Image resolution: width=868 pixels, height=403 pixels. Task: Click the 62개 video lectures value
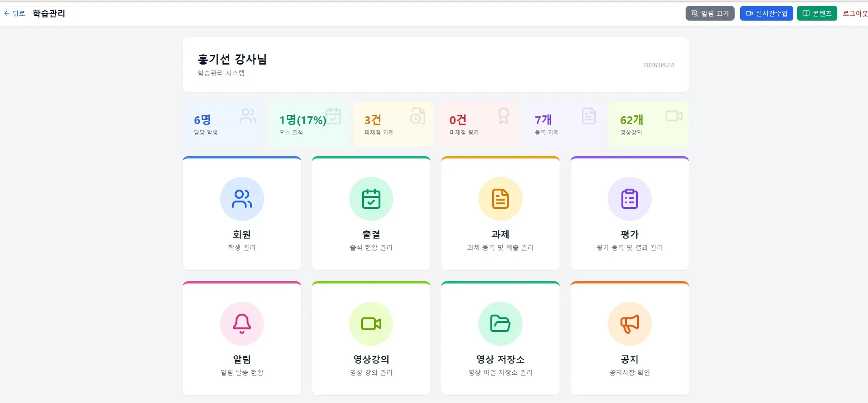632,120
